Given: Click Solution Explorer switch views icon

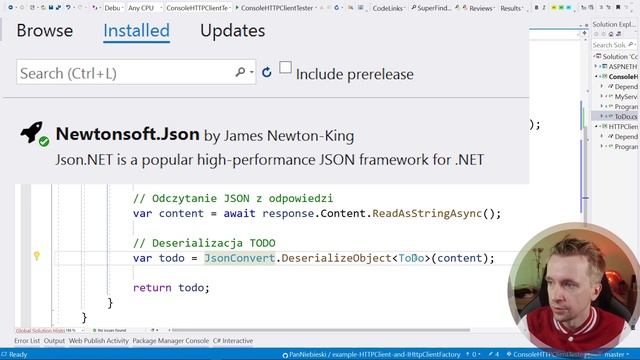Looking at the screenshot, I should (x=619, y=34).
